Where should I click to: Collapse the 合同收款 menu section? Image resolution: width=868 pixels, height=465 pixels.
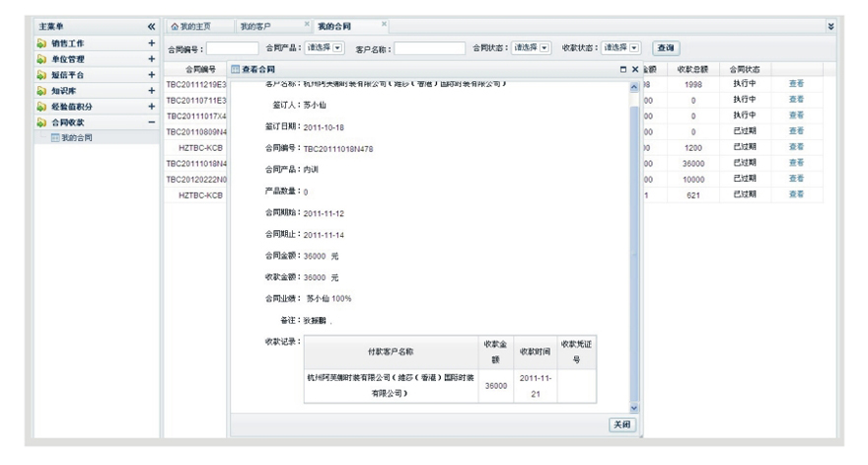click(151, 122)
